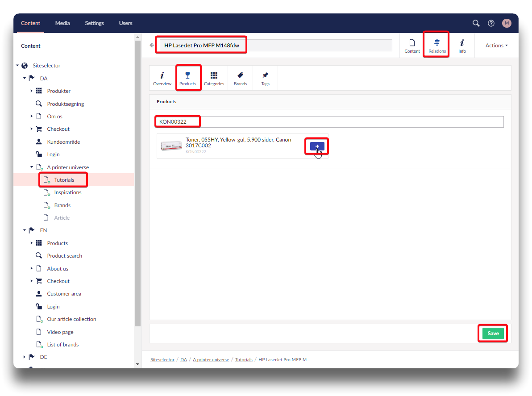Expand the Om os node
This screenshot has height=396, width=532.
[32, 117]
